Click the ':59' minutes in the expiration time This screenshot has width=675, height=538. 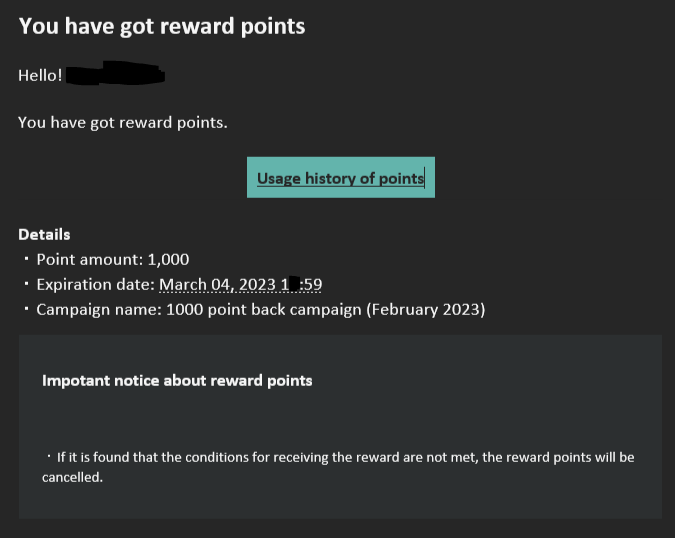click(x=311, y=284)
